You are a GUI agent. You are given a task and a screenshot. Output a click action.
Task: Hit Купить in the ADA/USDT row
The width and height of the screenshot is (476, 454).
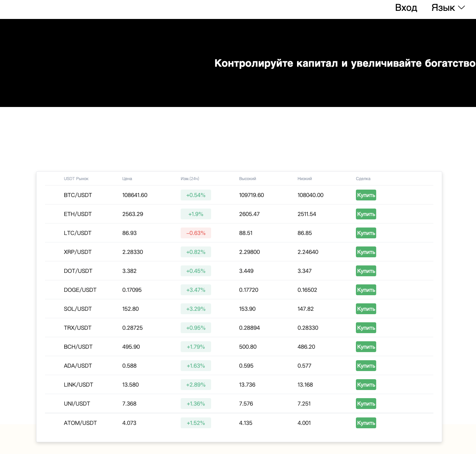(x=366, y=366)
